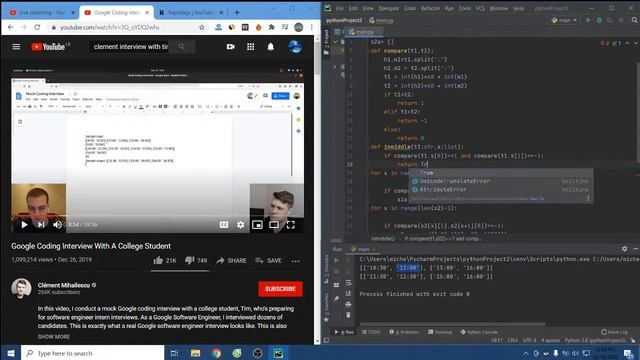
Task: Open the Event Log
Action: [x=615, y=332]
